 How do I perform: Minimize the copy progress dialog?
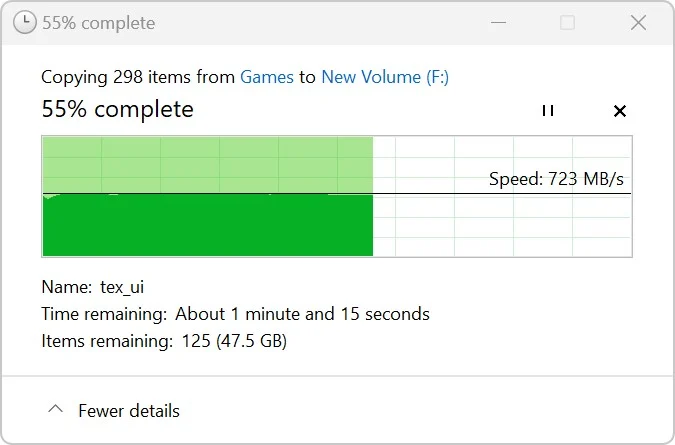point(497,23)
